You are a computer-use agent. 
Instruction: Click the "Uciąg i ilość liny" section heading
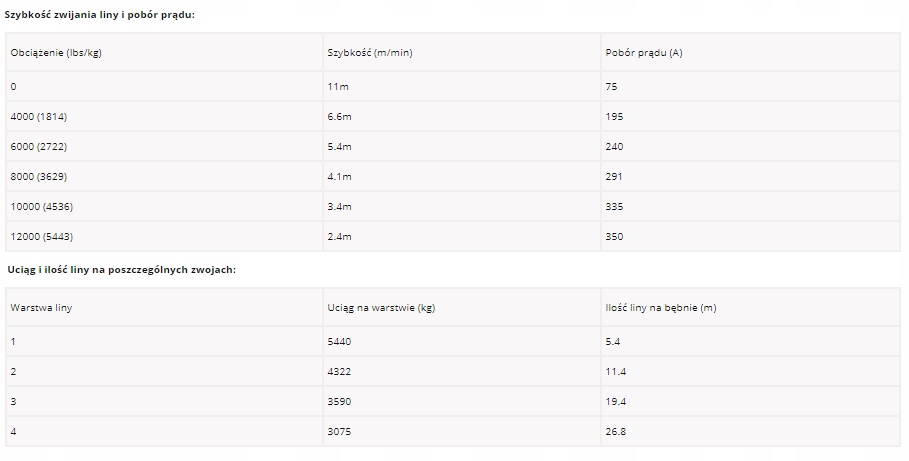pos(121,270)
